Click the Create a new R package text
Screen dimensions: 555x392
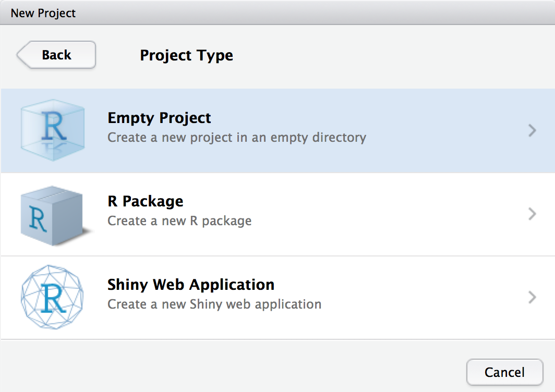click(179, 220)
